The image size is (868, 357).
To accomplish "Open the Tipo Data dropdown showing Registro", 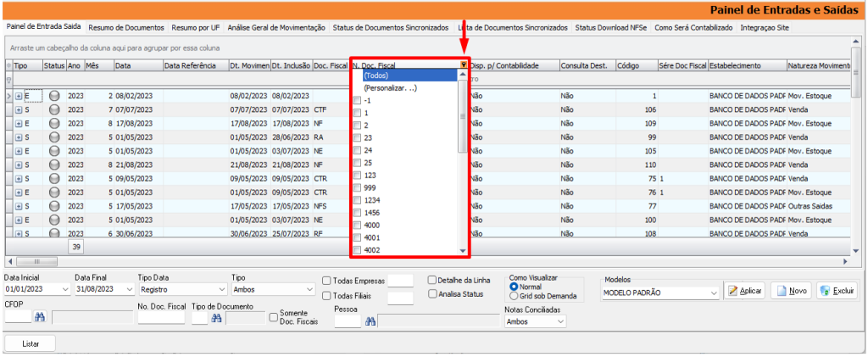I will point(223,289).
